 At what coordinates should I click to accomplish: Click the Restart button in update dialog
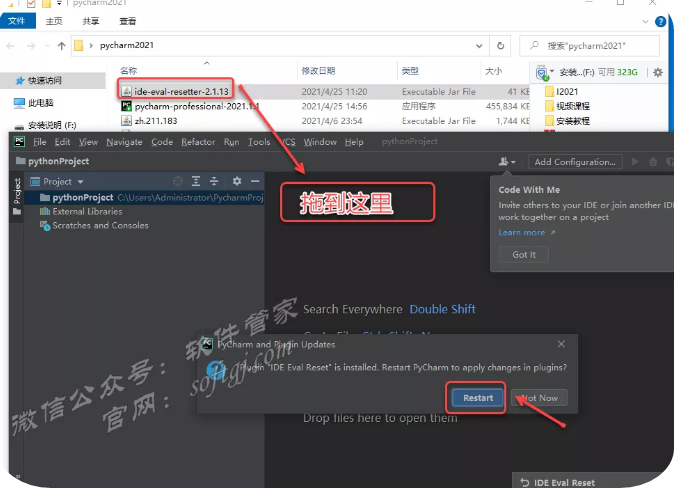coord(478,398)
